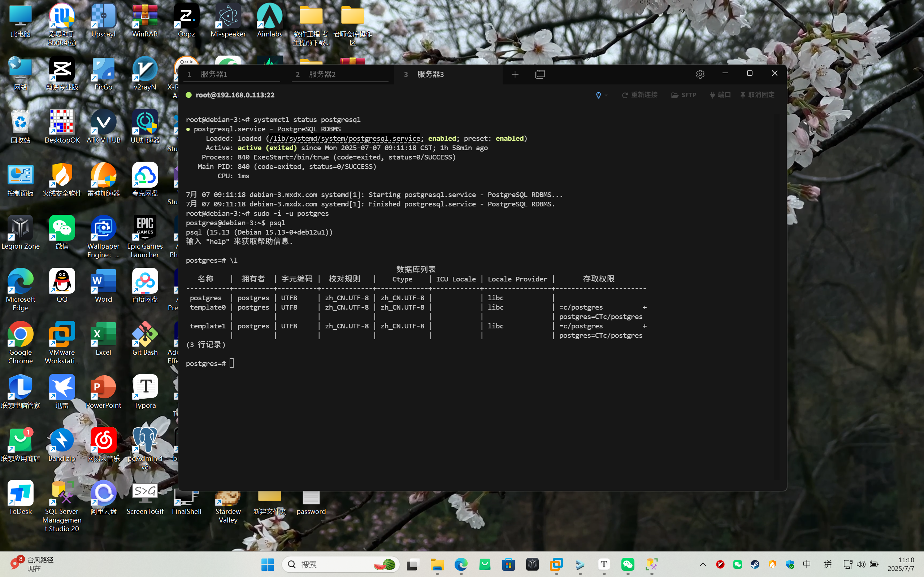Image resolution: width=924 pixels, height=577 pixels.
Task: Open Microsoft Store from the taskbar
Action: click(509, 564)
